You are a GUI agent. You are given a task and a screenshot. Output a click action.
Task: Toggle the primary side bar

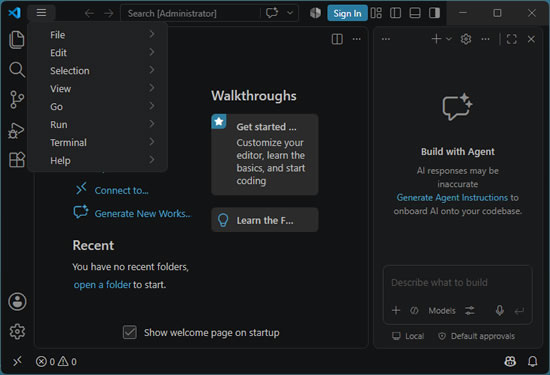point(395,13)
